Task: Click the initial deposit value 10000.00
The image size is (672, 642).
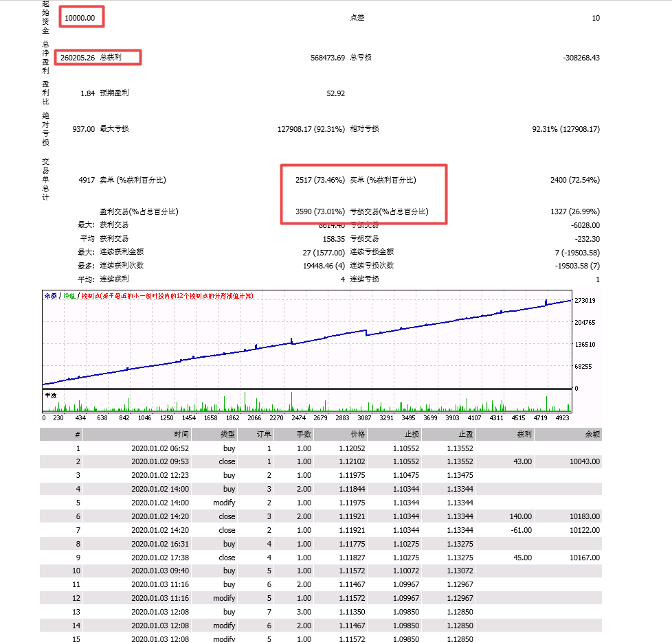Action: coord(80,16)
